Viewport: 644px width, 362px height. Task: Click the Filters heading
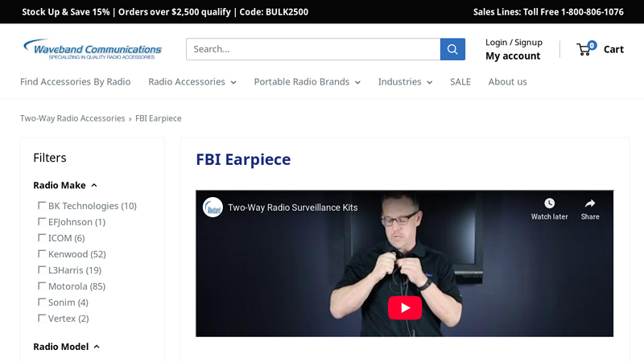(x=50, y=158)
